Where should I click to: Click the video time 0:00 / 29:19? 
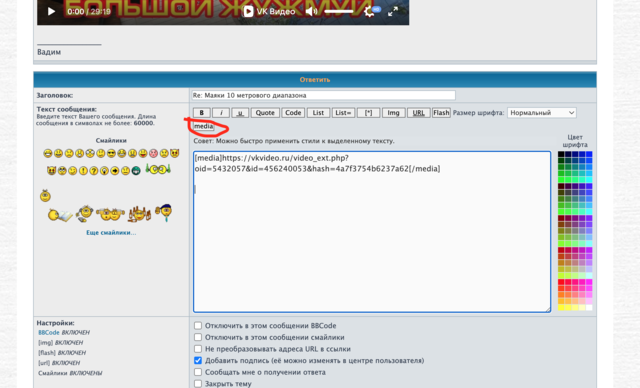[89, 11]
